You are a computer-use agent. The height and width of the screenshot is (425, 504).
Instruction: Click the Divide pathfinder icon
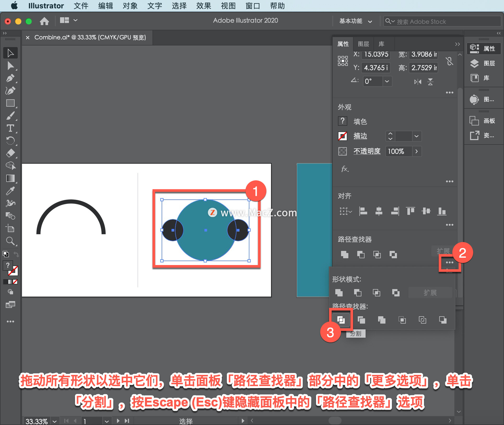pos(341,320)
